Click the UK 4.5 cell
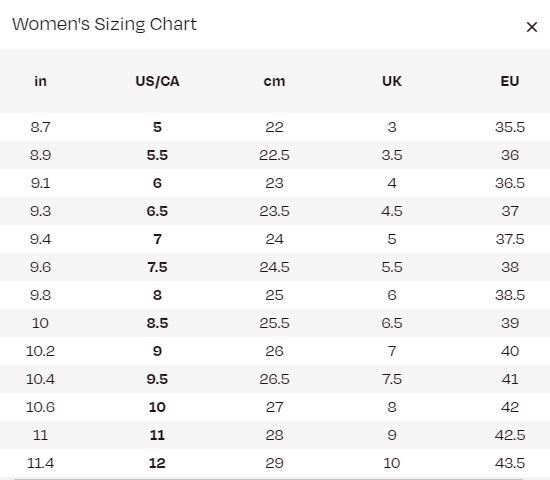550x480 pixels. (392, 211)
